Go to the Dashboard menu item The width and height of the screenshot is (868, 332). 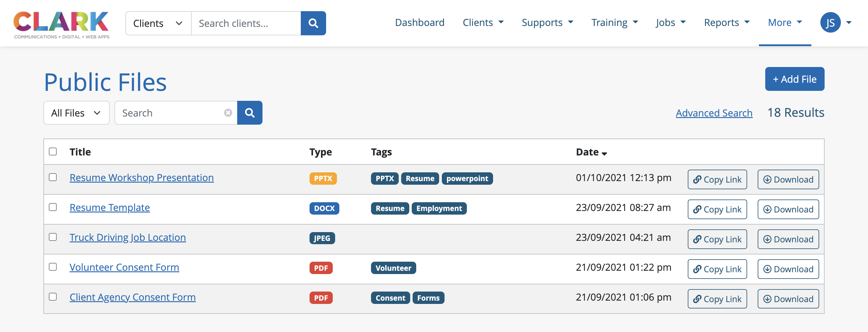420,23
